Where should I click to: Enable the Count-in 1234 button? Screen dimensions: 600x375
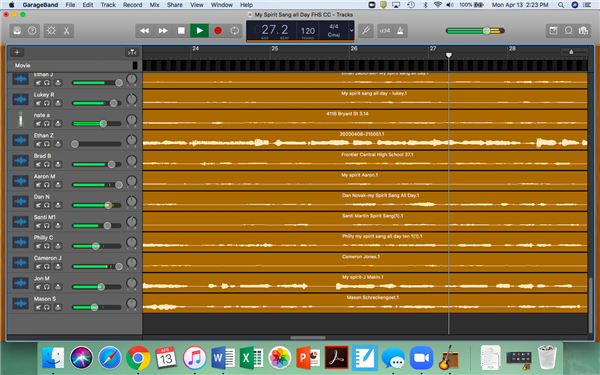[x=385, y=31]
